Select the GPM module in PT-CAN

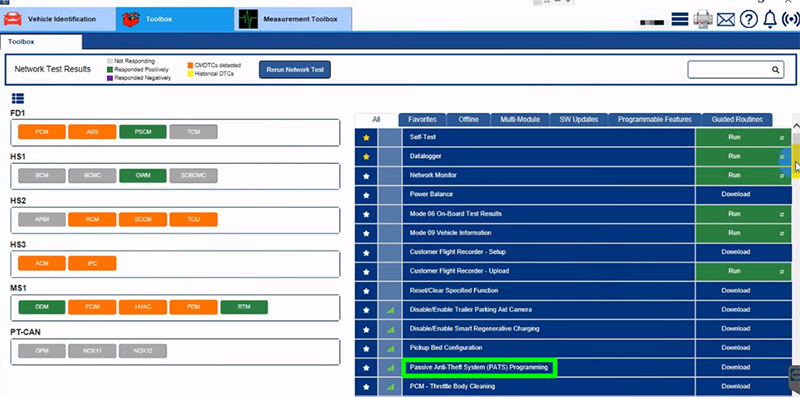42,351
